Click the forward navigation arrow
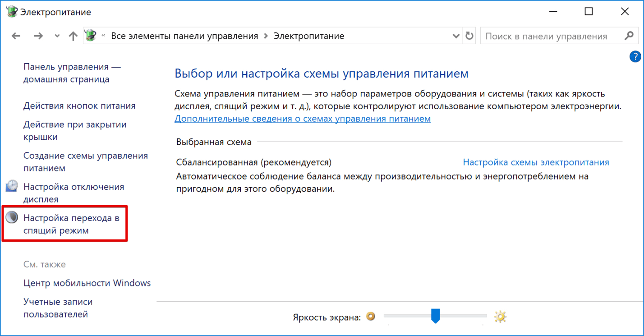Screen dimensions: 644x336 point(38,36)
